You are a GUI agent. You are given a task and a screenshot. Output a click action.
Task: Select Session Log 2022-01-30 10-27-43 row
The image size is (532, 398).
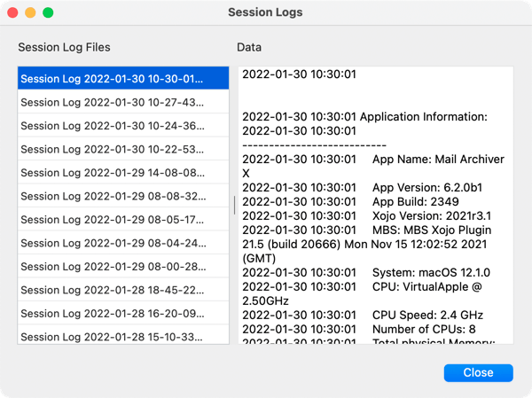pyautogui.click(x=123, y=102)
